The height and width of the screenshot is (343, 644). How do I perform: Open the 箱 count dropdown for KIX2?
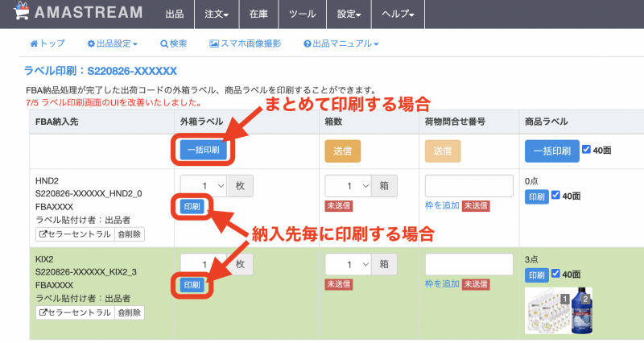point(349,264)
